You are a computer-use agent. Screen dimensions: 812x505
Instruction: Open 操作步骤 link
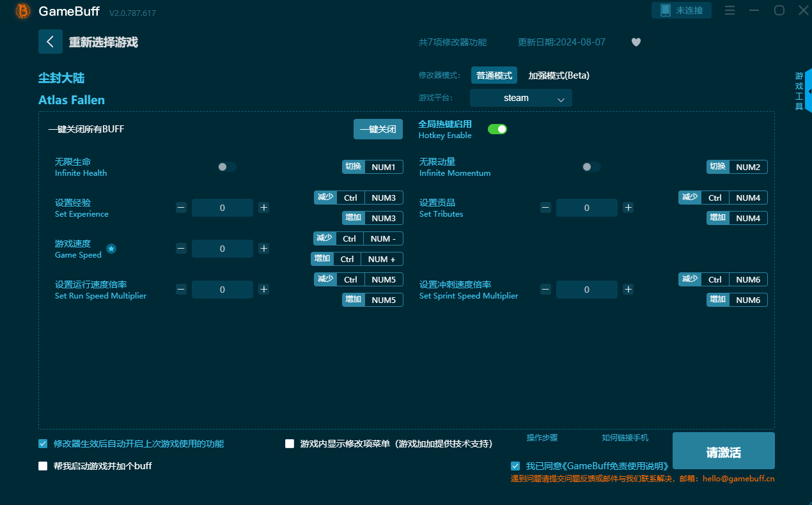click(542, 438)
